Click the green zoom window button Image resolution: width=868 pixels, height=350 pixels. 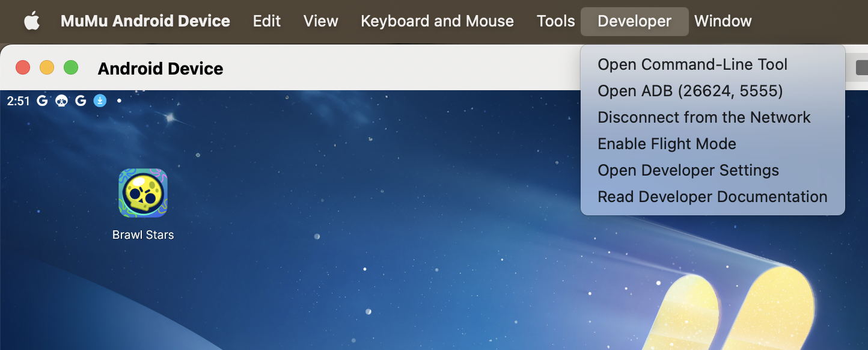(x=71, y=67)
